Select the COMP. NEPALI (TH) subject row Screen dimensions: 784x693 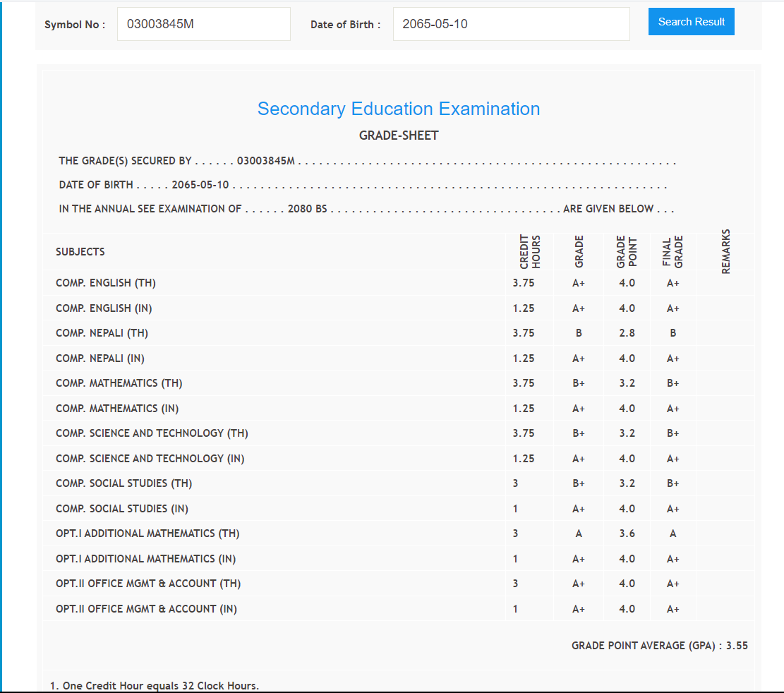click(102, 333)
